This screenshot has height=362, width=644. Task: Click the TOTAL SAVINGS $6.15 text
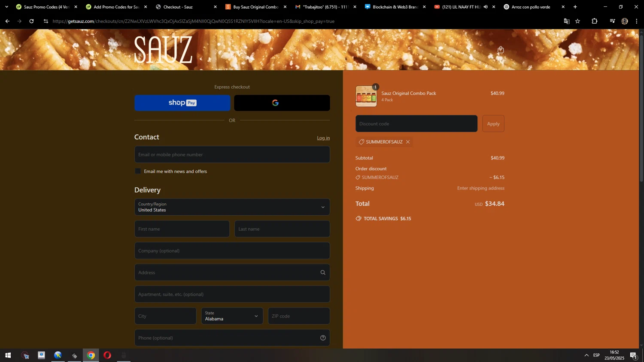pyautogui.click(x=387, y=219)
